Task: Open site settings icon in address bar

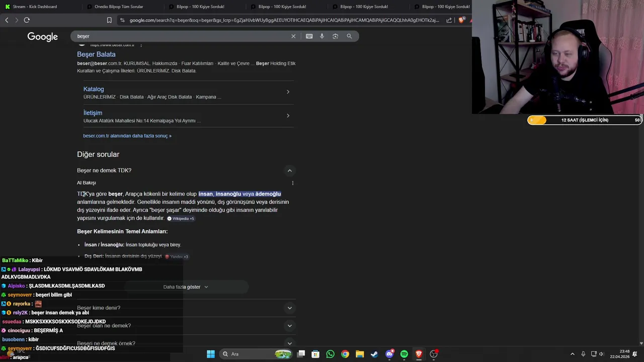Action: [122, 20]
